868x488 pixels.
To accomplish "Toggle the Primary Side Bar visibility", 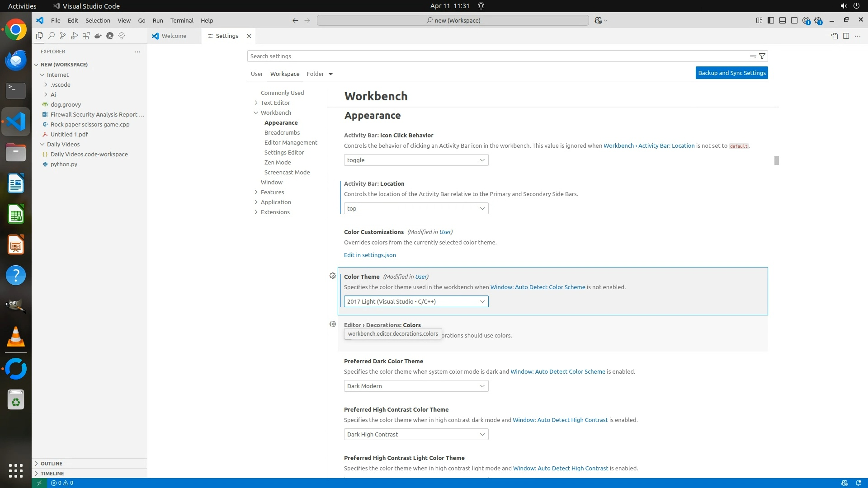I will (x=771, y=20).
